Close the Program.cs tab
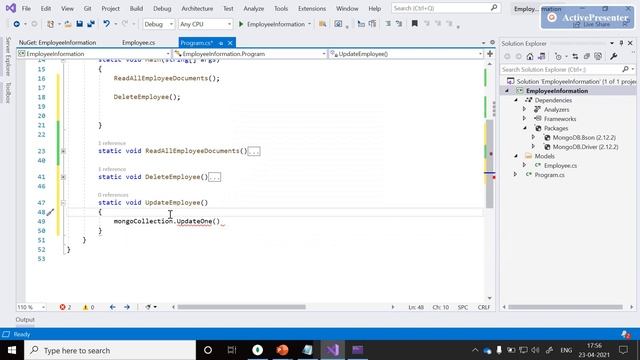 click(x=230, y=43)
